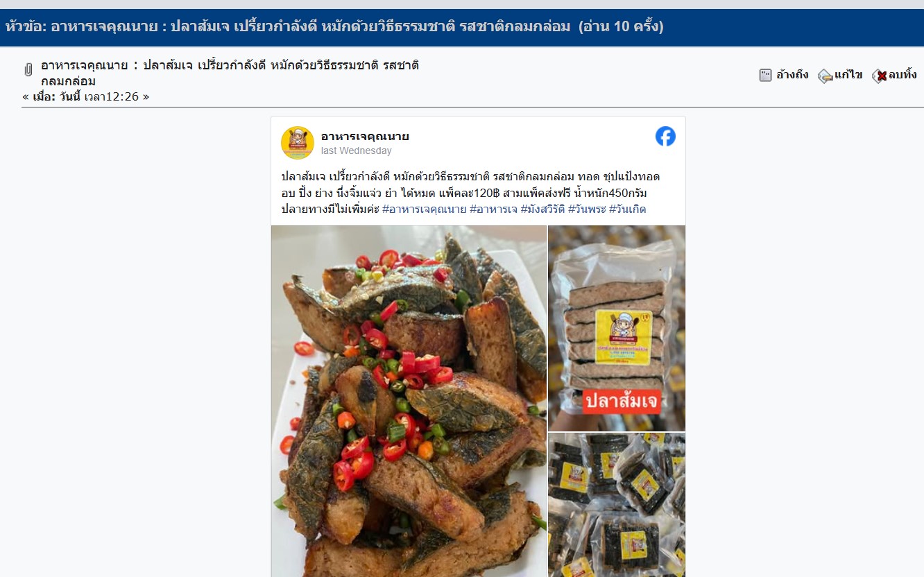Follow the #อาหารเจคุณนาย hashtag
Viewport: 924px width, 577px height.
pos(424,209)
